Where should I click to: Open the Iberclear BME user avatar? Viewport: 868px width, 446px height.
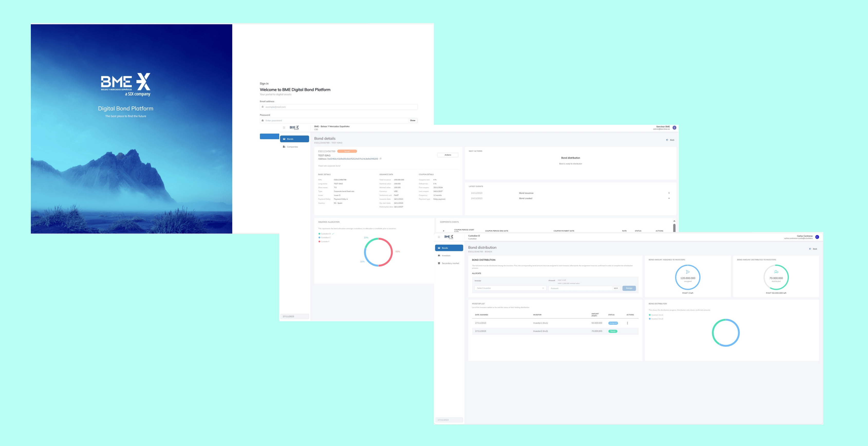[674, 128]
